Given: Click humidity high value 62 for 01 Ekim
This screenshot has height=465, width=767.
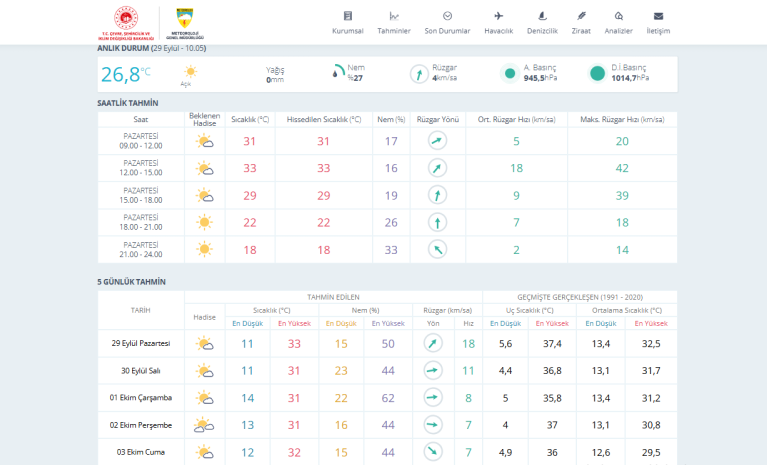Looking at the screenshot, I should point(388,398).
